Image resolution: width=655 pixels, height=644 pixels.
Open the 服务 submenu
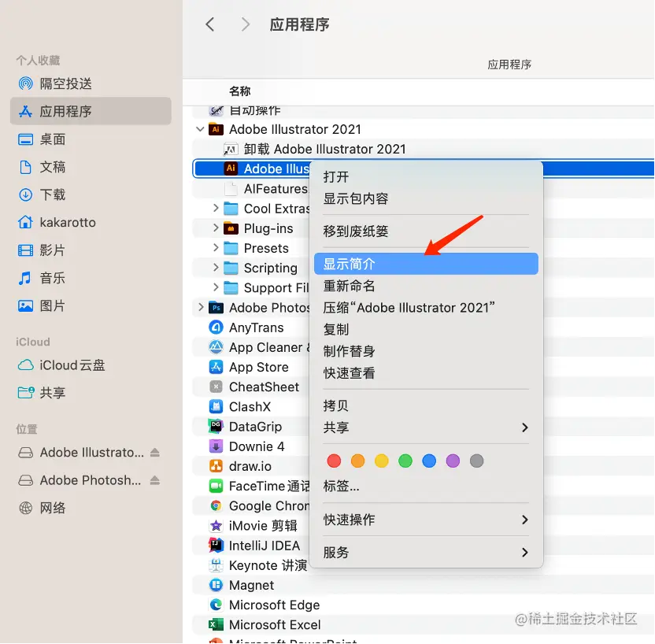[426, 553]
